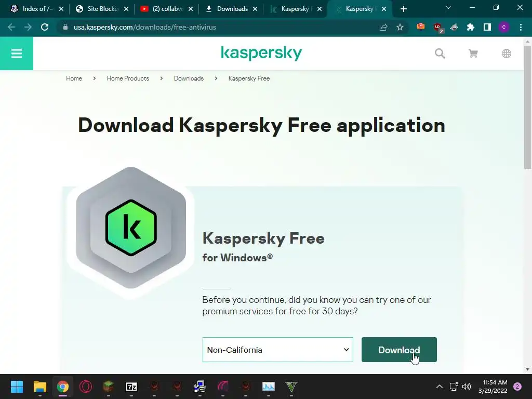Viewport: 532px width, 399px height.
Task: Open the graph monitor app on the taskbar
Action: [269, 386]
